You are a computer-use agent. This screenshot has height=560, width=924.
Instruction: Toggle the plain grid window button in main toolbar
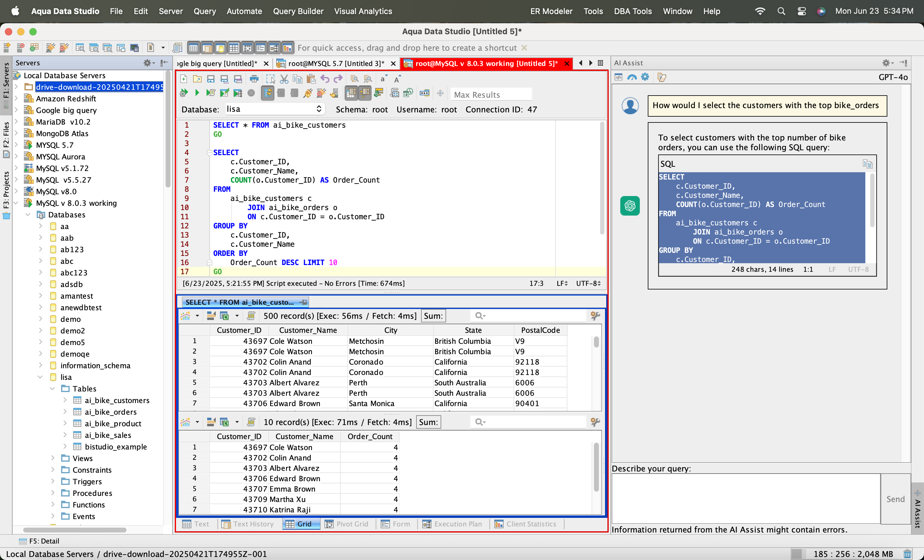(233, 48)
